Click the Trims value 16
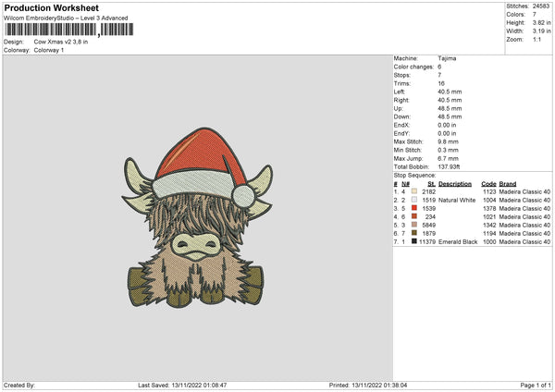This screenshot has height=392, width=555. pyautogui.click(x=441, y=83)
